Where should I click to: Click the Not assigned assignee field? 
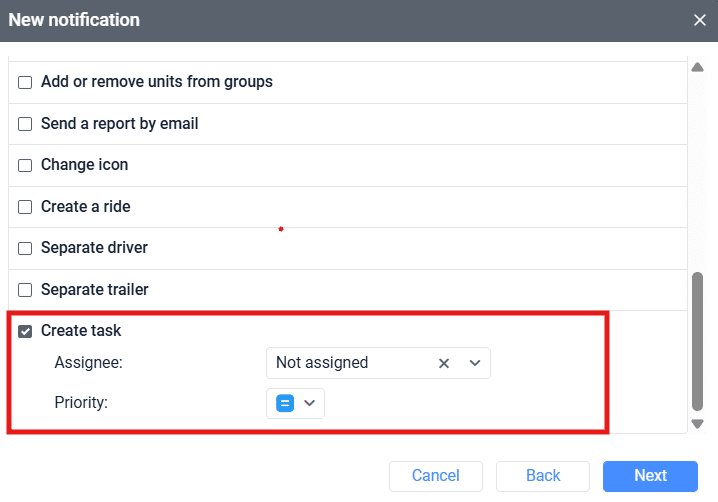click(x=350, y=363)
